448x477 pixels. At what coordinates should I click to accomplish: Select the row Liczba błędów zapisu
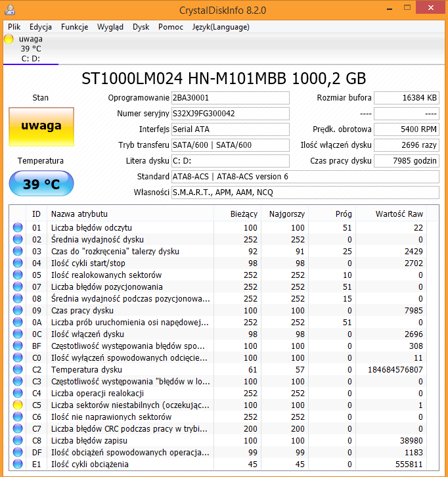tap(218, 440)
